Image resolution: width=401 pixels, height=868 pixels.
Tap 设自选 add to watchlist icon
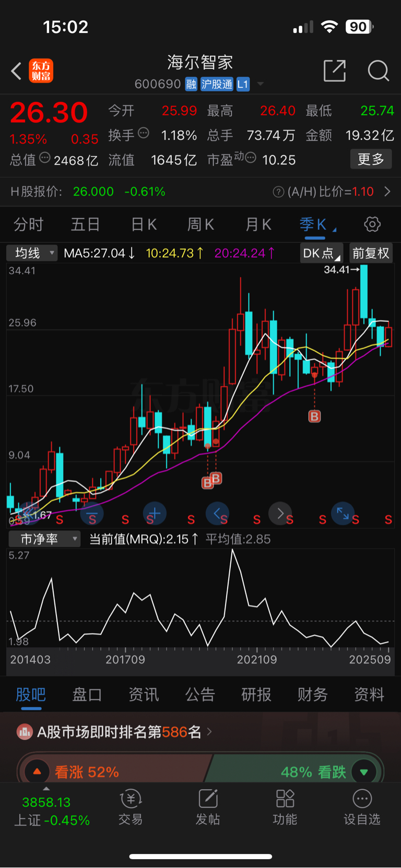pos(362,799)
